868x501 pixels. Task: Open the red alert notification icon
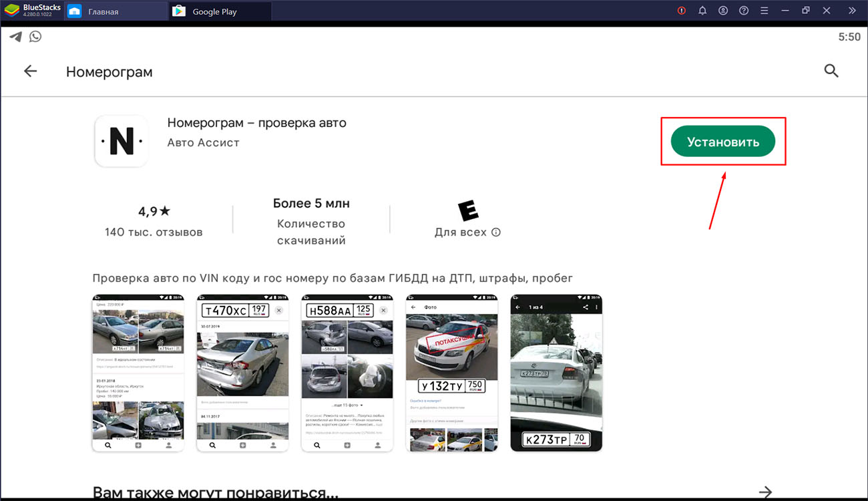click(682, 11)
